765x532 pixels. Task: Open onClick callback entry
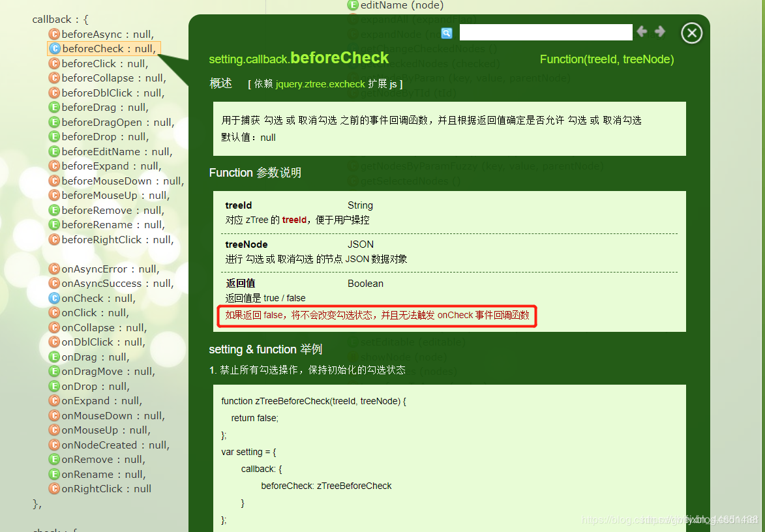(x=89, y=312)
